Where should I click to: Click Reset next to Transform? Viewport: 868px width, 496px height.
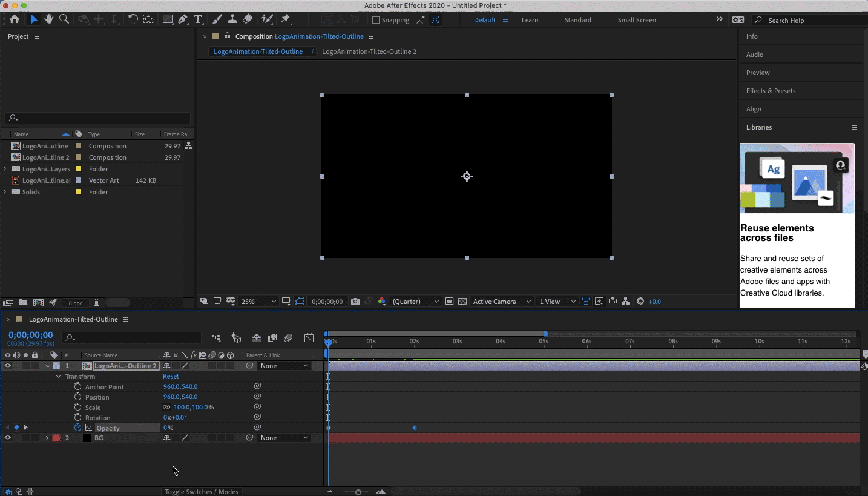tap(171, 376)
